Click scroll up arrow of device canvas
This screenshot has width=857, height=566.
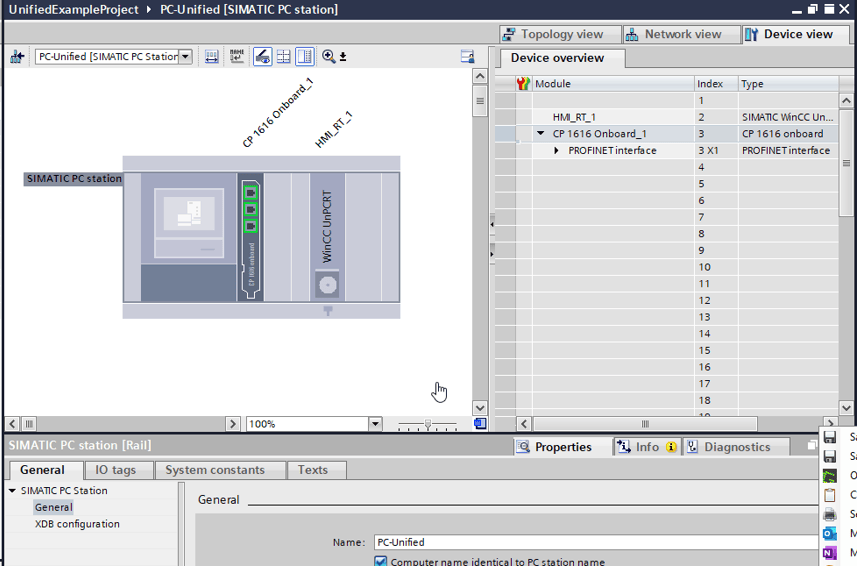click(x=479, y=76)
